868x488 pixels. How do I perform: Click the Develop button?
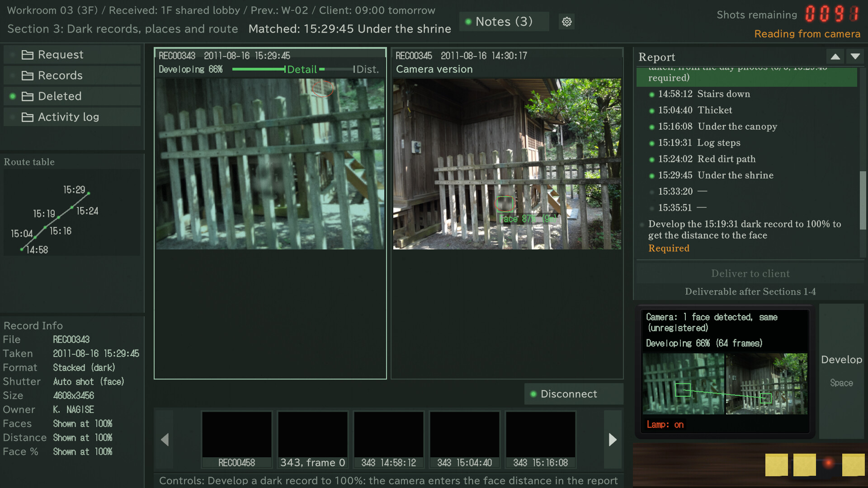tap(841, 371)
